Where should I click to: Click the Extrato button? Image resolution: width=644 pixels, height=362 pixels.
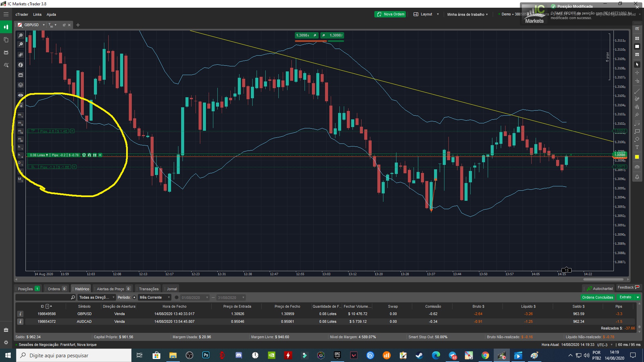625,297
